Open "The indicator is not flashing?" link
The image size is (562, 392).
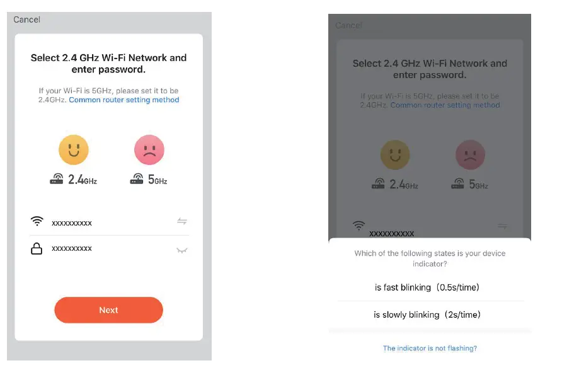430,348
